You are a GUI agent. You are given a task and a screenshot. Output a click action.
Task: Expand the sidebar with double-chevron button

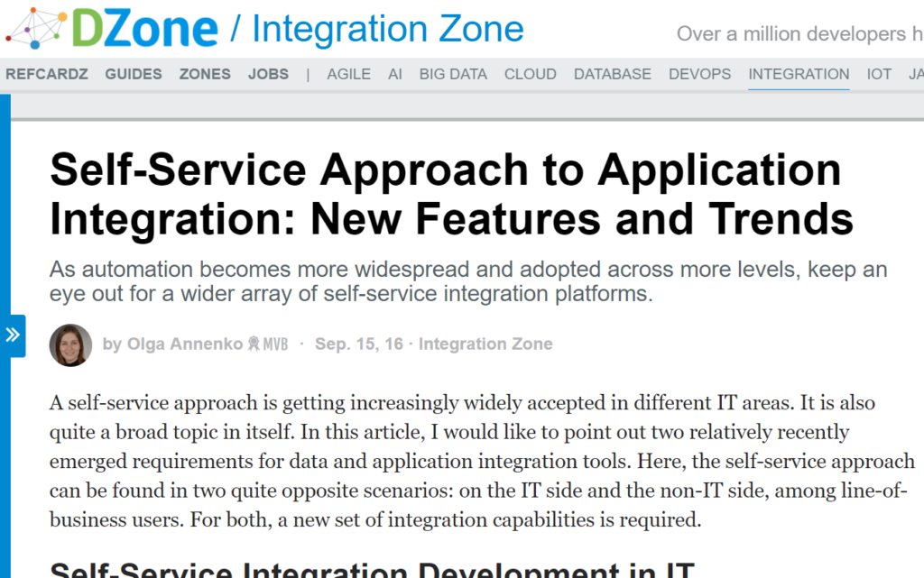(13, 335)
